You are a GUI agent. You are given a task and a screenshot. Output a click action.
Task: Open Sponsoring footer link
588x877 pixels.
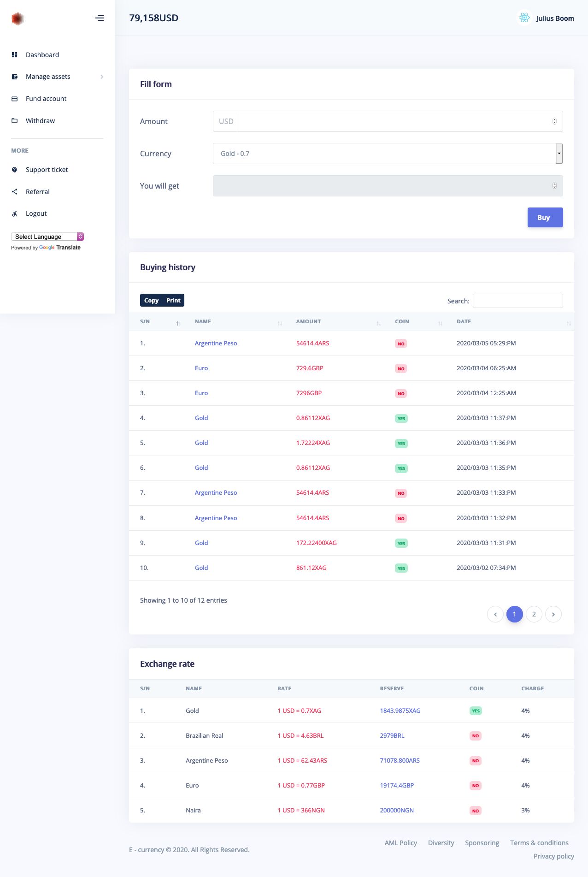pos(482,843)
